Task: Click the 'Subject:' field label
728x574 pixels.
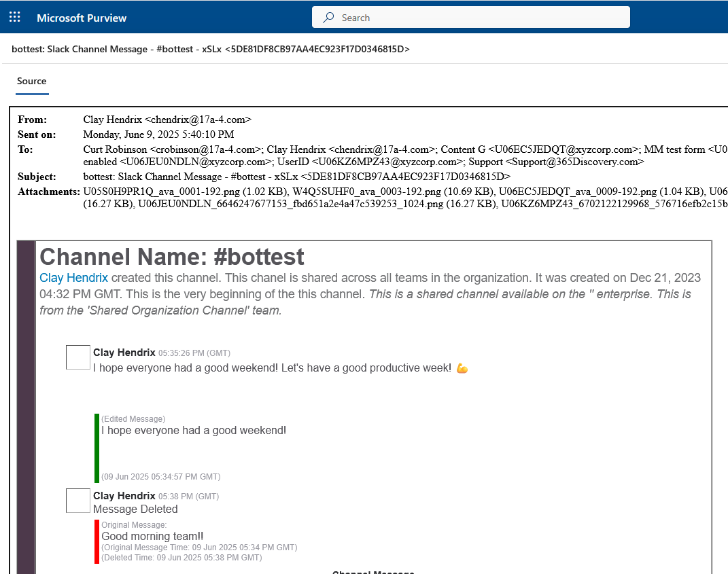Action: (37, 177)
